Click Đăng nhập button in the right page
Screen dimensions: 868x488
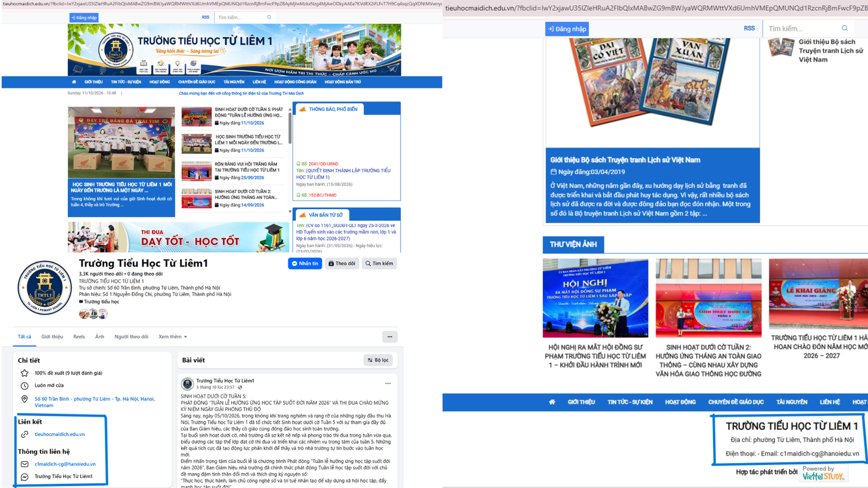tap(567, 28)
